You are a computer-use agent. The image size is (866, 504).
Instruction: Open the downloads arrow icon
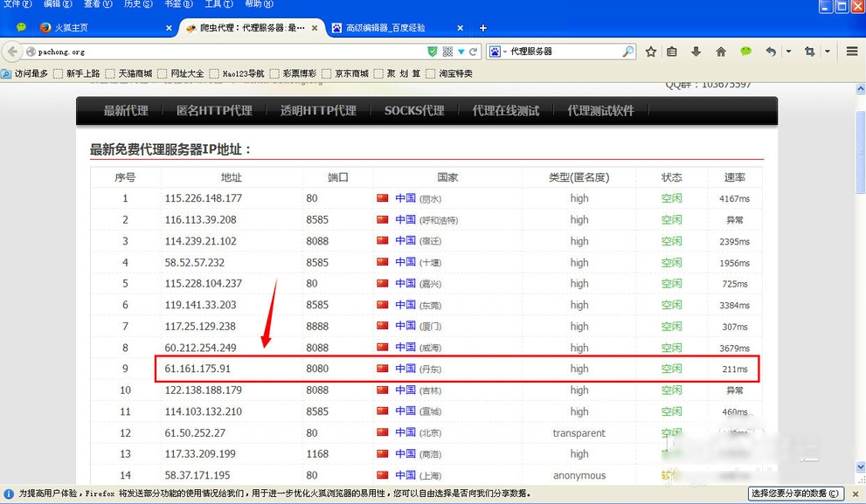click(x=696, y=52)
